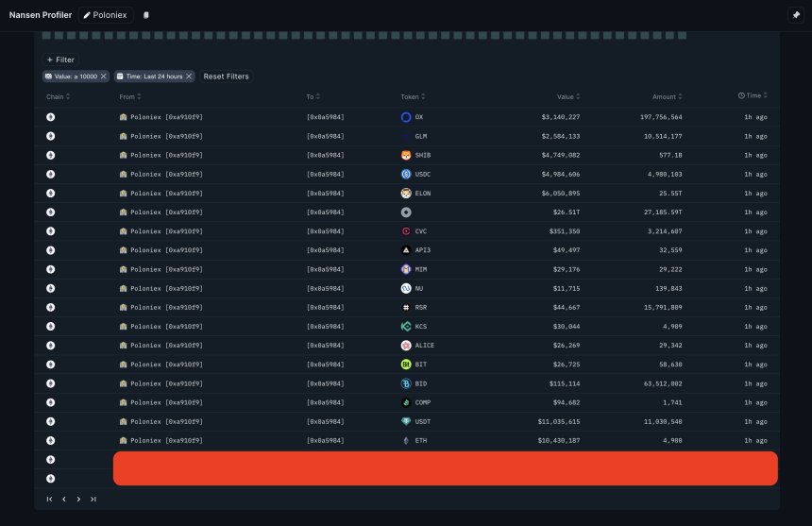Sort table by To column
Screen dimensions: 812x526
[x=313, y=97]
